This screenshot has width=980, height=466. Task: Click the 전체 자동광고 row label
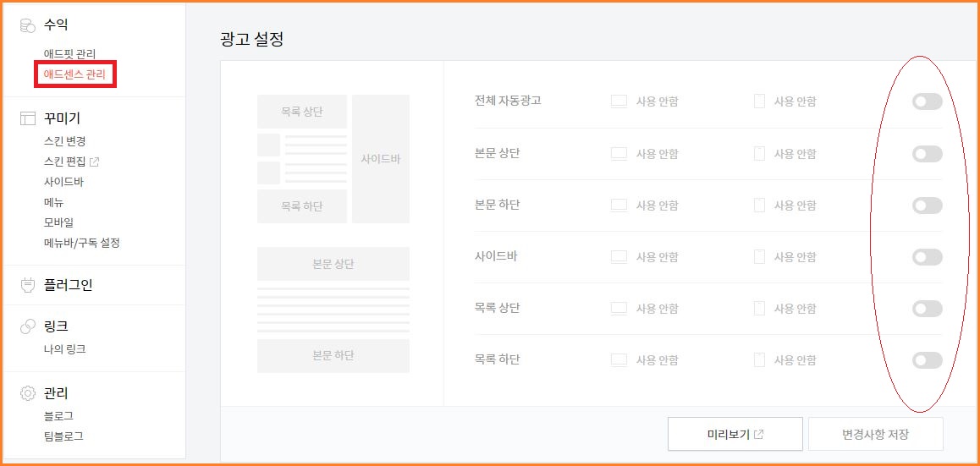pyautogui.click(x=508, y=101)
